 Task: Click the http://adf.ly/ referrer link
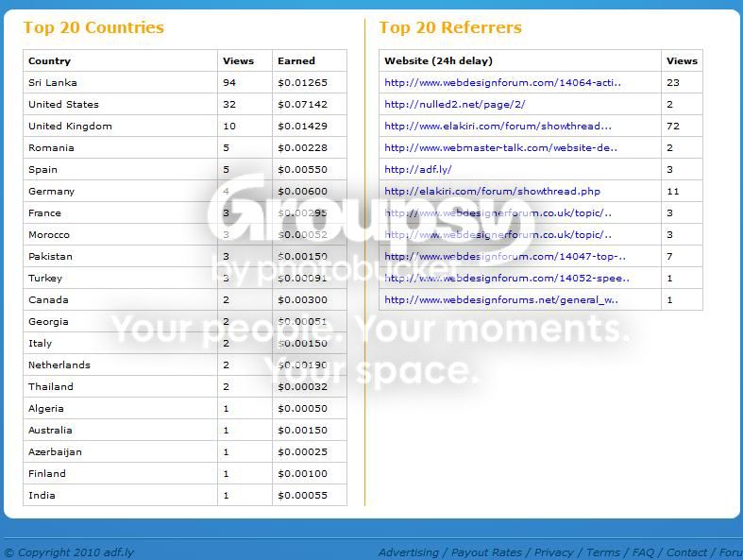click(x=418, y=170)
